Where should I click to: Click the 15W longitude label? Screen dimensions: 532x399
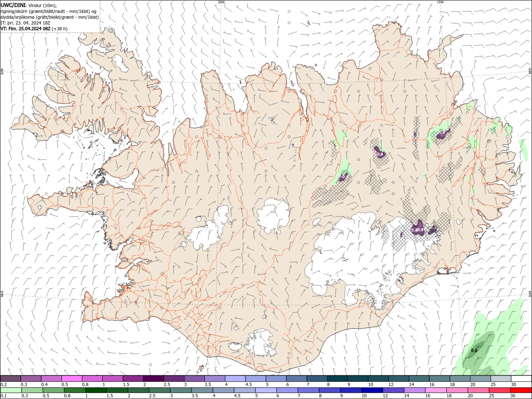tap(440, 2)
